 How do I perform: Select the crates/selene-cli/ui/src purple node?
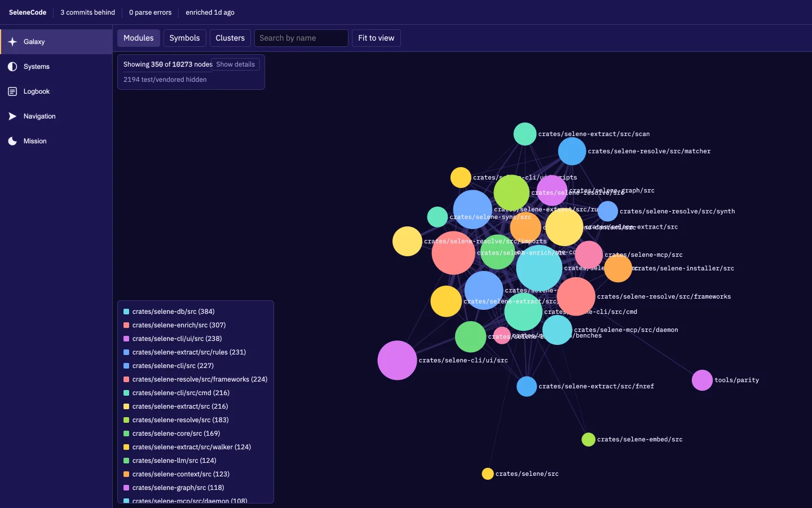(x=397, y=360)
